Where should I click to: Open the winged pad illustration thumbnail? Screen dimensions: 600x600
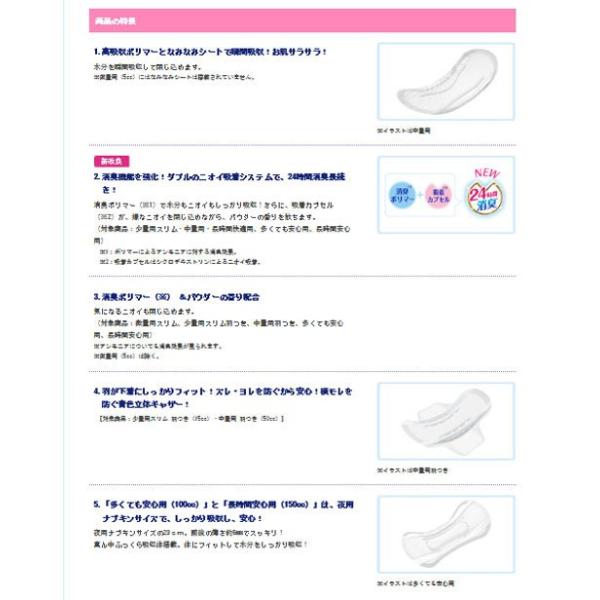(x=446, y=421)
